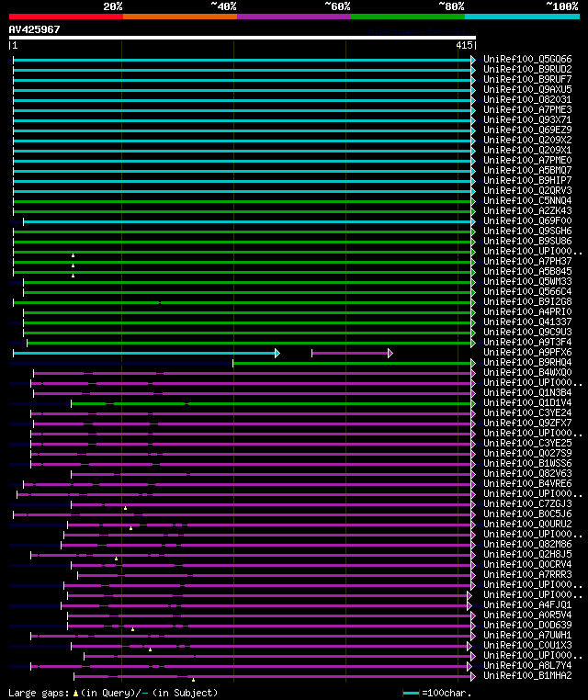The width and height of the screenshot is (588, 700).
Task: Select the UniRef100_A7PH37 label
Action: [527, 261]
